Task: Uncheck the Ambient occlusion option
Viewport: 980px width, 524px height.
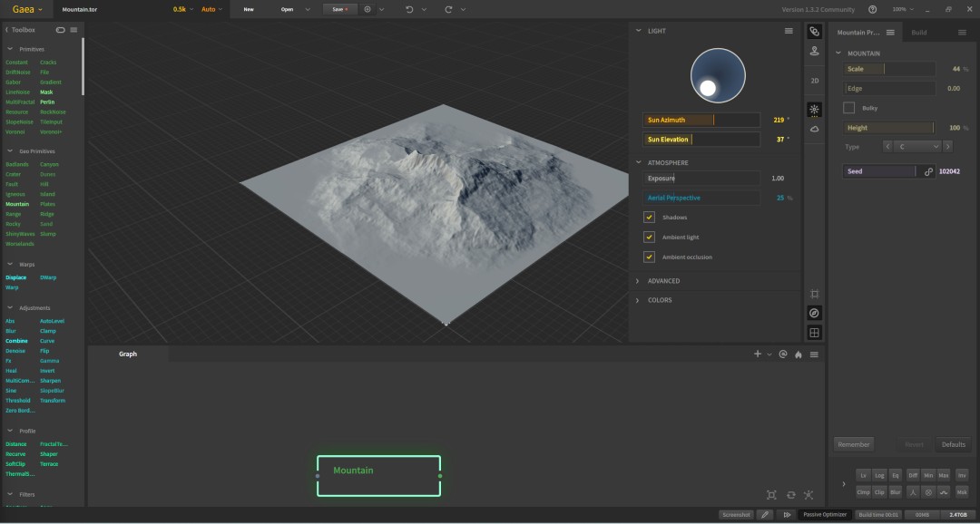Action: pyautogui.click(x=650, y=257)
